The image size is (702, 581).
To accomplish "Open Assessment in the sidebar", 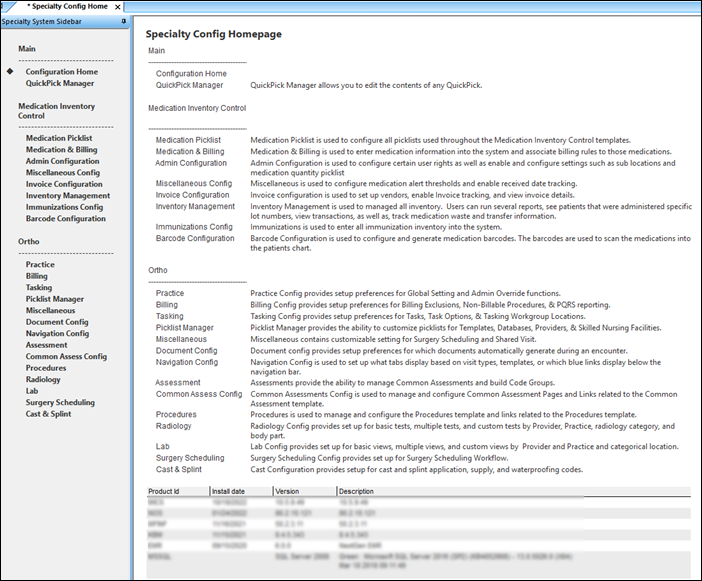I will coord(47,345).
